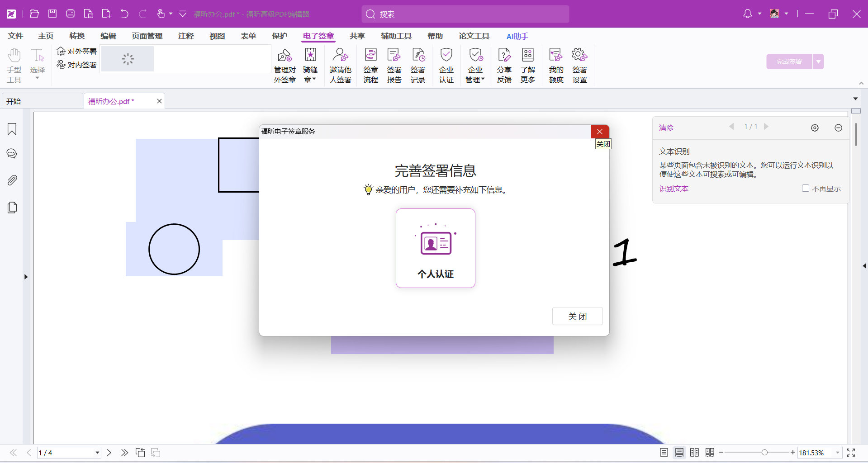Image resolution: width=868 pixels, height=463 pixels.
Task: Open the bookmarks panel icon
Action: [x=12, y=129]
